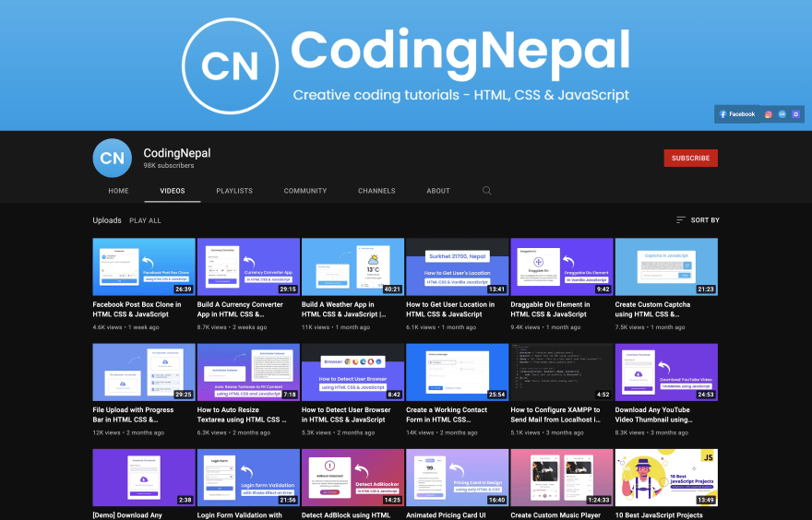
Task: Open Login Form Validation video thumbnail
Action: 248,478
